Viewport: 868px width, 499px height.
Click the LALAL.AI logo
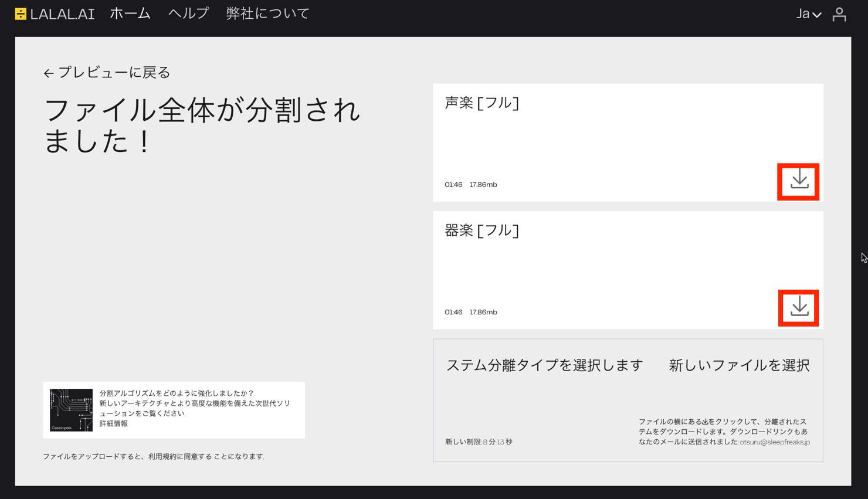click(55, 13)
